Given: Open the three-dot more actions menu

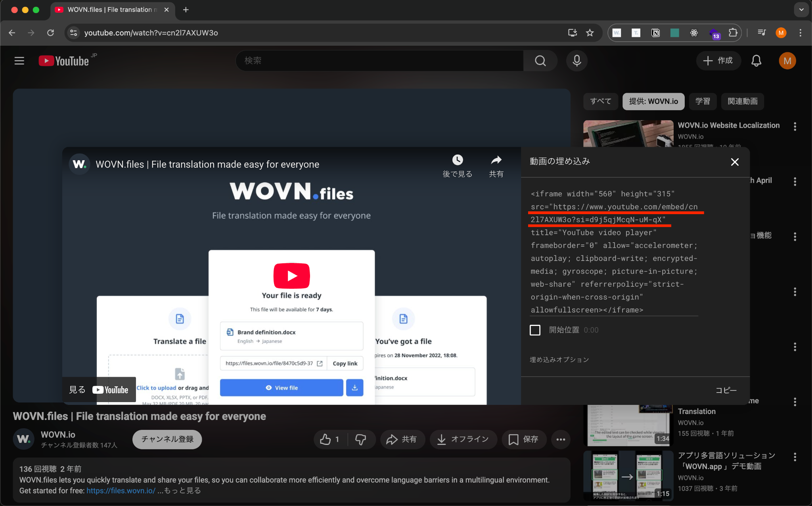Looking at the screenshot, I should (561, 439).
